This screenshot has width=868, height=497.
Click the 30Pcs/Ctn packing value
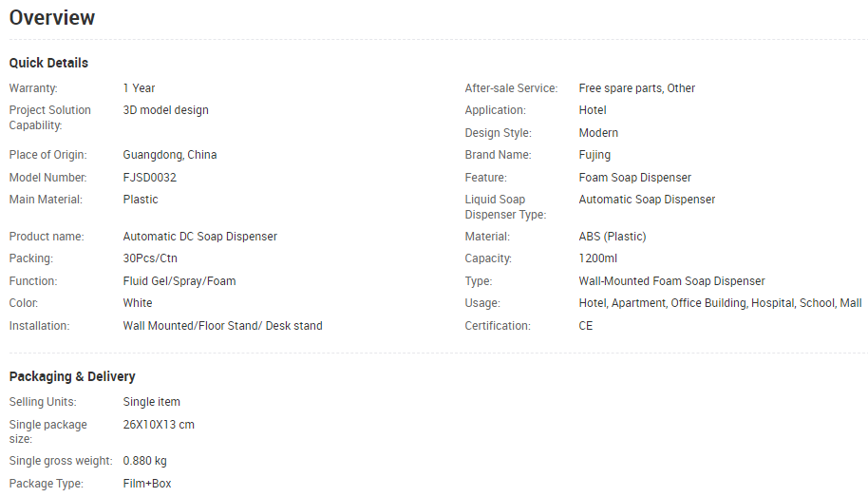[x=150, y=258]
